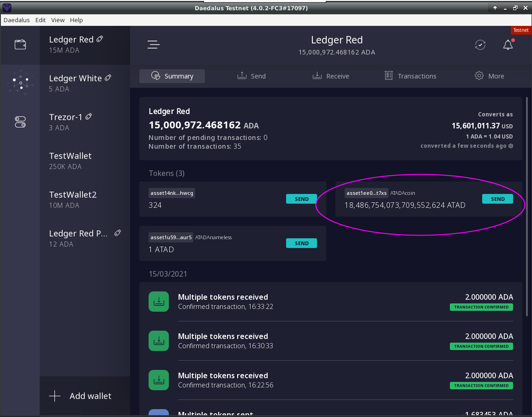This screenshot has width=532, height=417.
Task: Send the asset14nk...hwcg token
Action: coord(301,199)
